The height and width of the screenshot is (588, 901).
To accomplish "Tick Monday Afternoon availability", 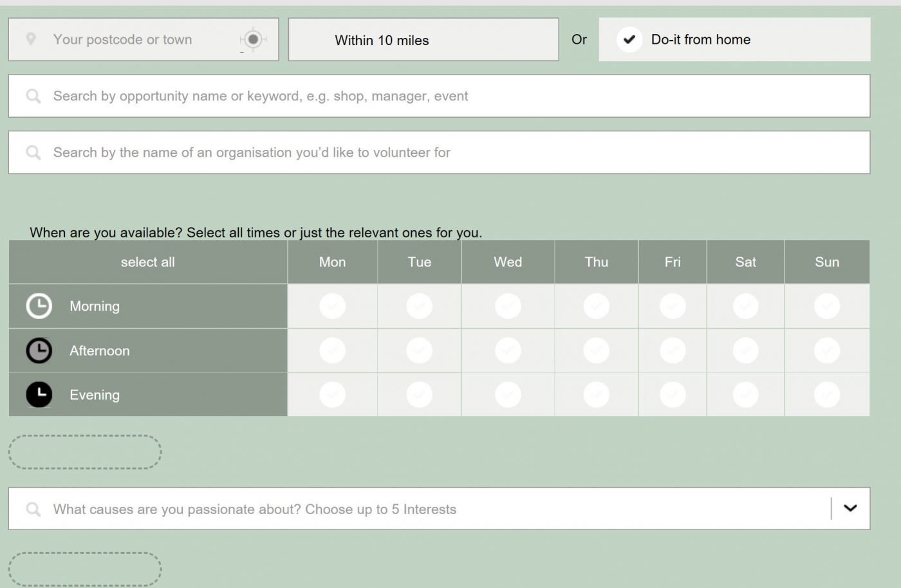I will click(x=333, y=351).
